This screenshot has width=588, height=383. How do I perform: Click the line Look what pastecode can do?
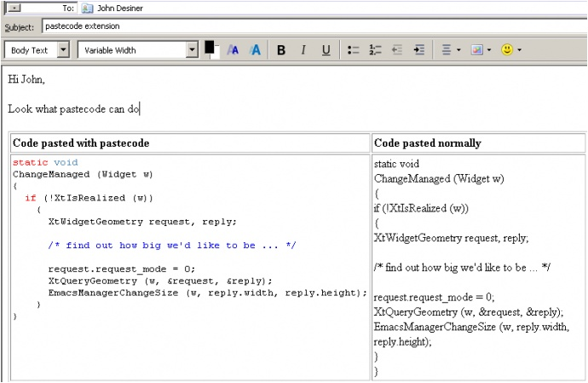click(74, 109)
